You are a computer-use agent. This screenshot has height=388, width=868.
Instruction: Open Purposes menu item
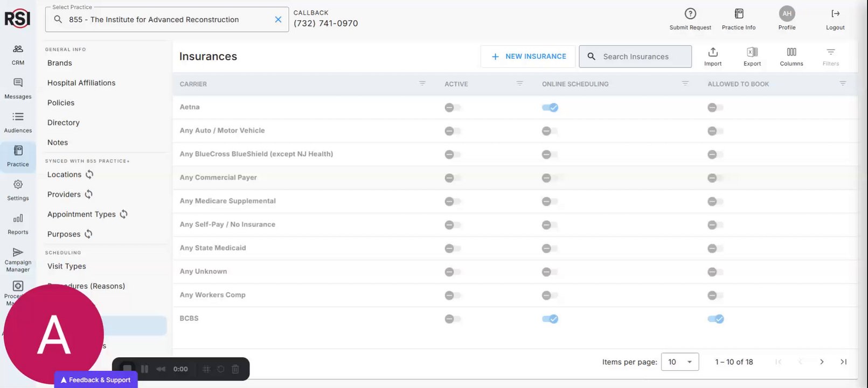point(64,234)
